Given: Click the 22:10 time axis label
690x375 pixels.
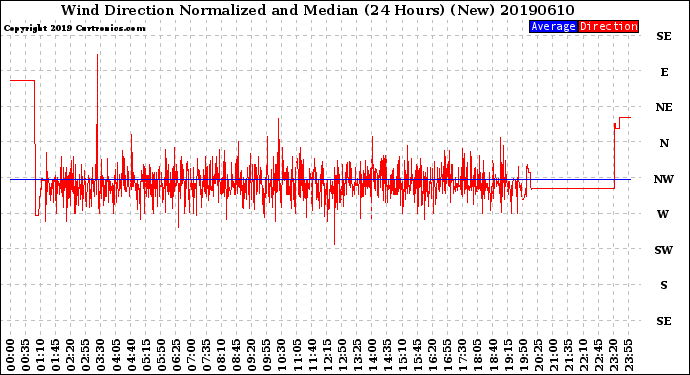Looking at the screenshot, I should tap(583, 355).
